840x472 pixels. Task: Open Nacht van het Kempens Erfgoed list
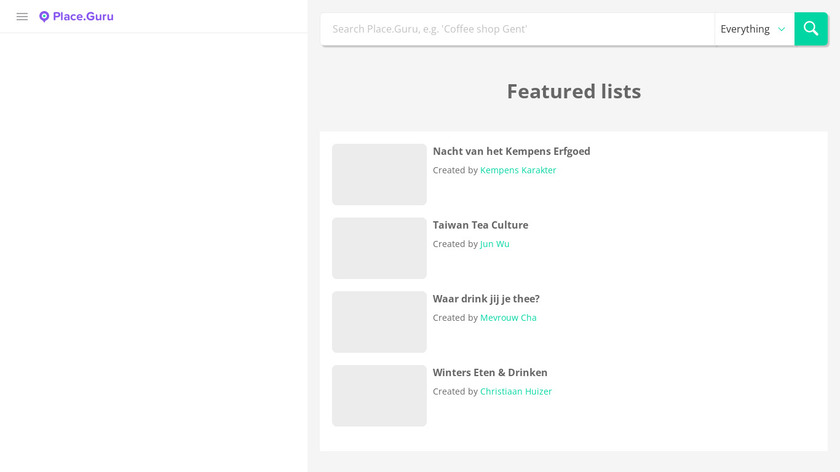click(511, 151)
